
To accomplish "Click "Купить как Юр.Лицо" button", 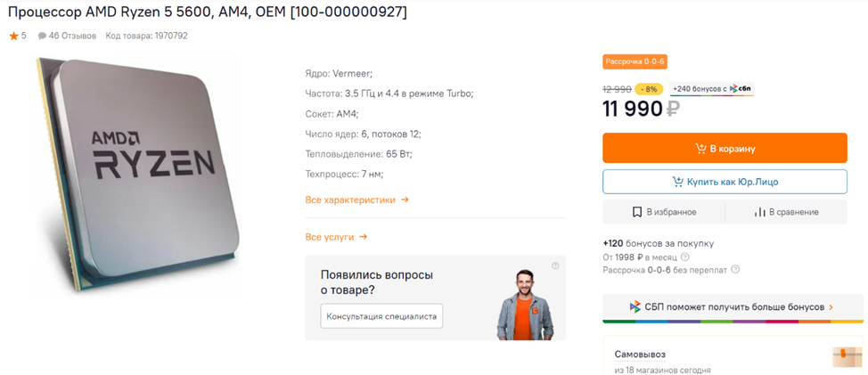I will (x=725, y=182).
